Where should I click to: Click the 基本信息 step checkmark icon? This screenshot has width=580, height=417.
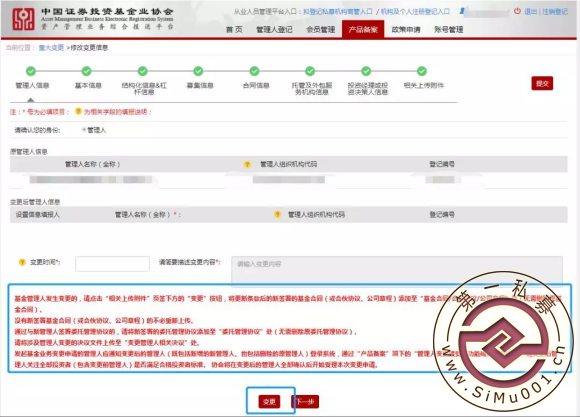[87, 71]
